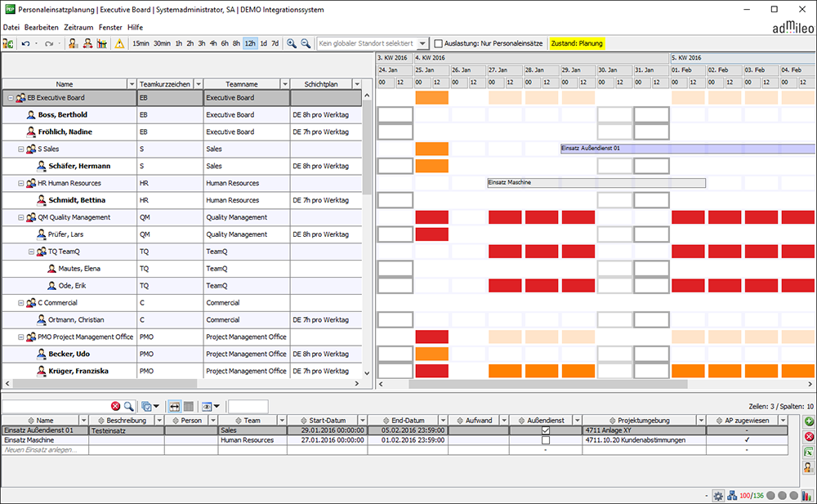Click the zoom out magnifier icon
817x504 pixels.
(306, 44)
